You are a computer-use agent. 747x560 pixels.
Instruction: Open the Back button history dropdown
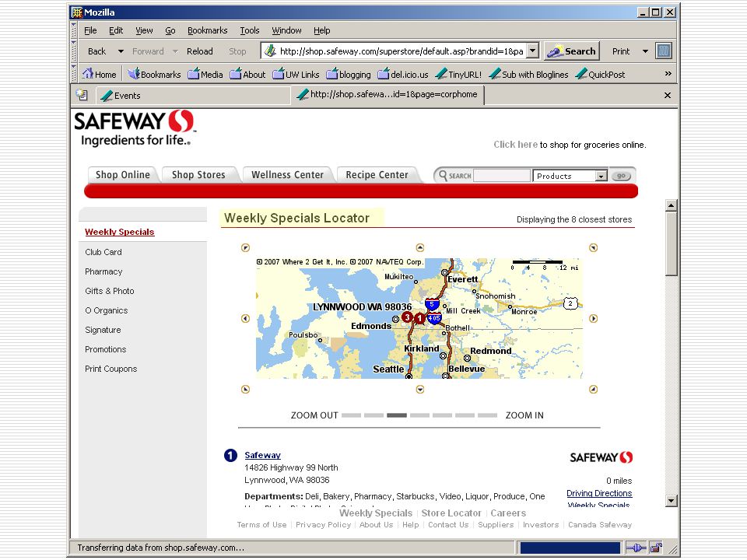click(x=121, y=51)
